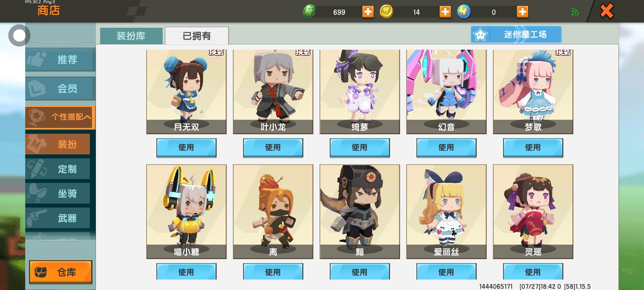Close the shop with orange X
Screen dimensions: 644x290
pyautogui.click(x=606, y=11)
